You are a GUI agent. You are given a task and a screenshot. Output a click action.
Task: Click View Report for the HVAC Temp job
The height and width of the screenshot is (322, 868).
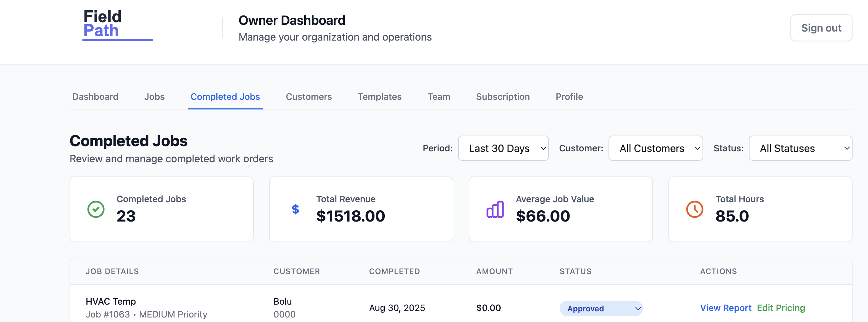tap(726, 308)
